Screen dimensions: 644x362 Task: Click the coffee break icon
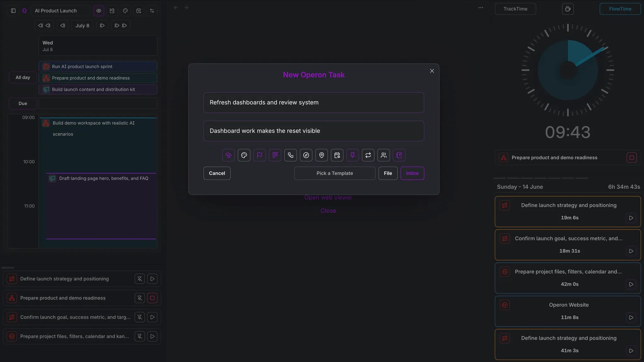click(x=568, y=9)
